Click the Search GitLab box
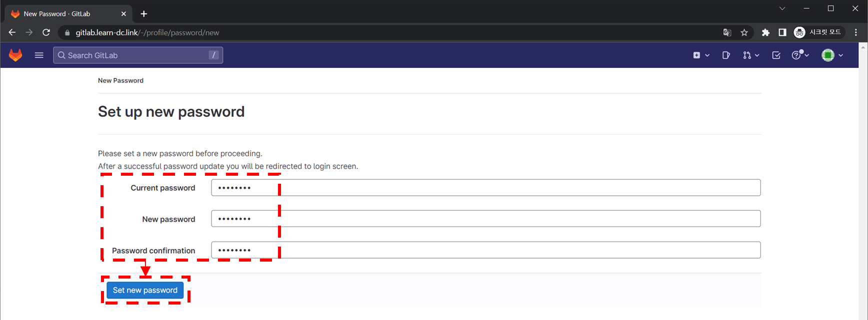 (x=137, y=55)
